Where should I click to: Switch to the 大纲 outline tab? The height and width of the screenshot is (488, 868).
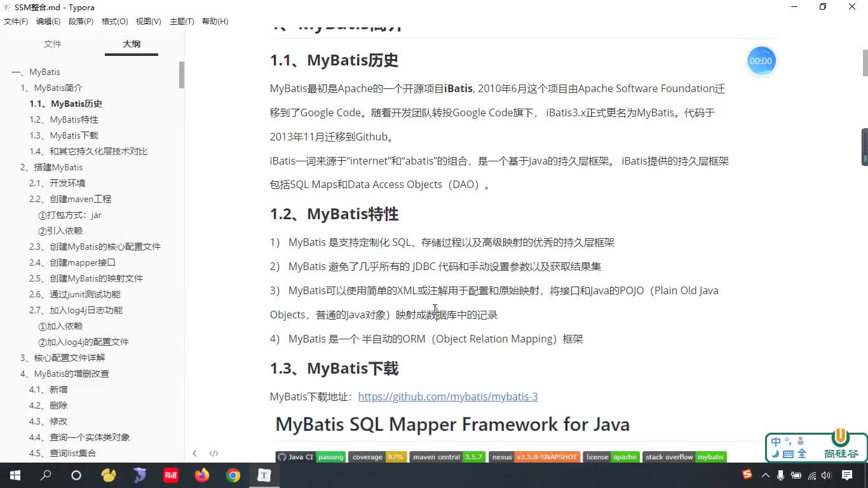[x=132, y=44]
